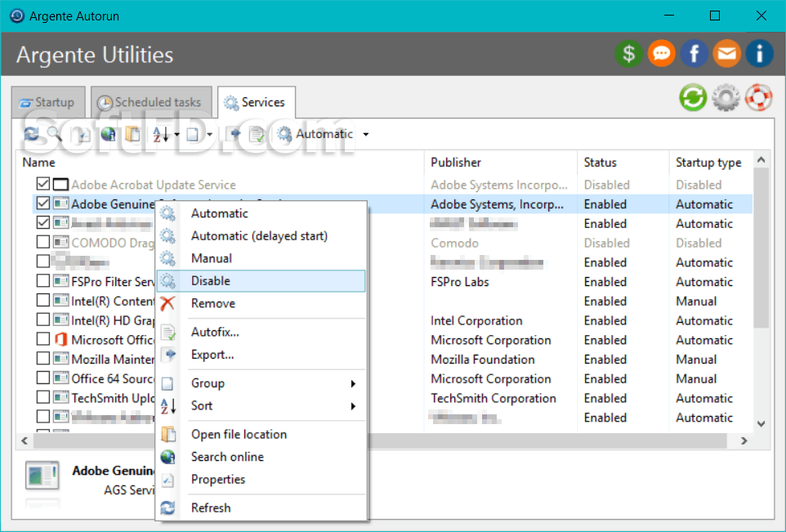Check the Intel(R) HD Graphics checkbox

coord(43,320)
